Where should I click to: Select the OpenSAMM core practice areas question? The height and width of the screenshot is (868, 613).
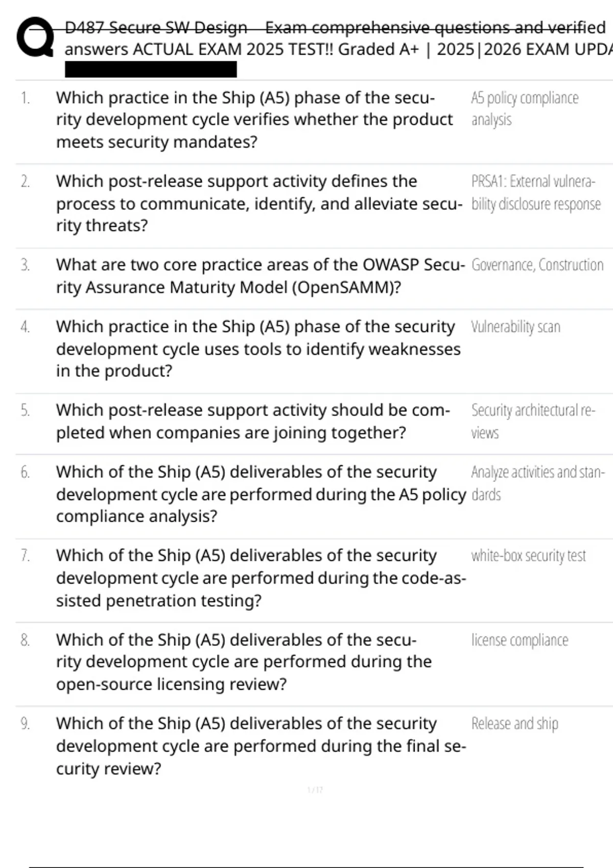260,276
